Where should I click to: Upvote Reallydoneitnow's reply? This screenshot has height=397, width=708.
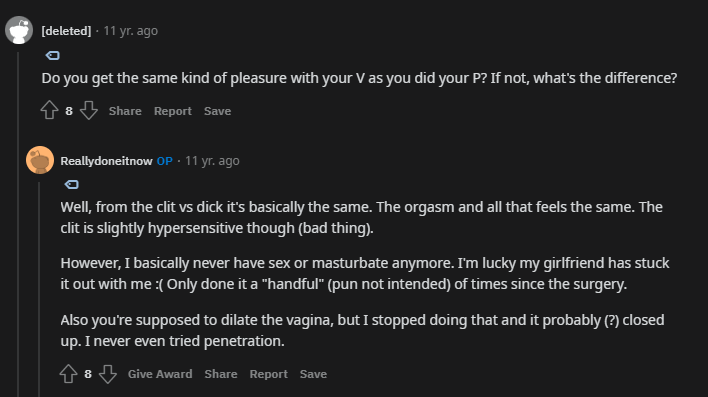(68, 374)
